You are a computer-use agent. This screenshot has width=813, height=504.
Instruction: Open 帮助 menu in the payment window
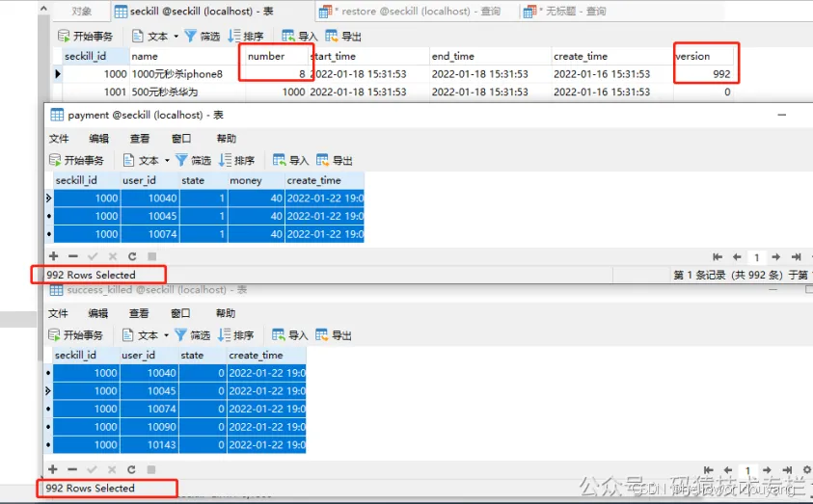226,139
